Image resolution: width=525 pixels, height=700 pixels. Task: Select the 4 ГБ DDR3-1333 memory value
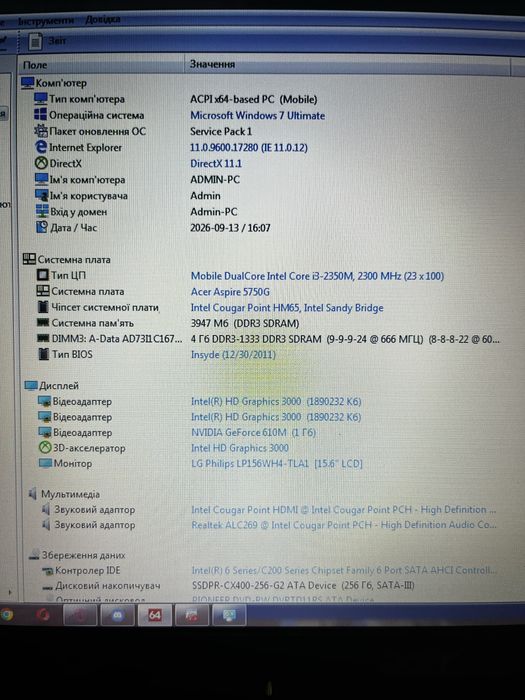[x=345, y=339]
